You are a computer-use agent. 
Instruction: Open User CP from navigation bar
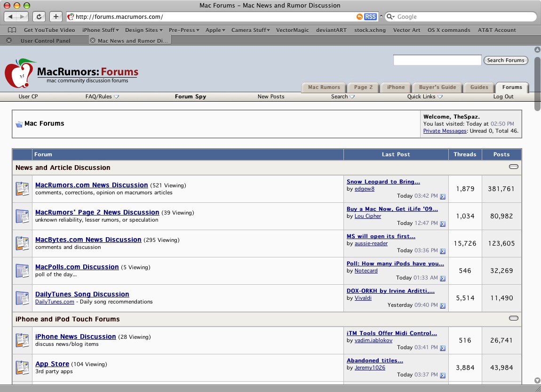click(28, 96)
